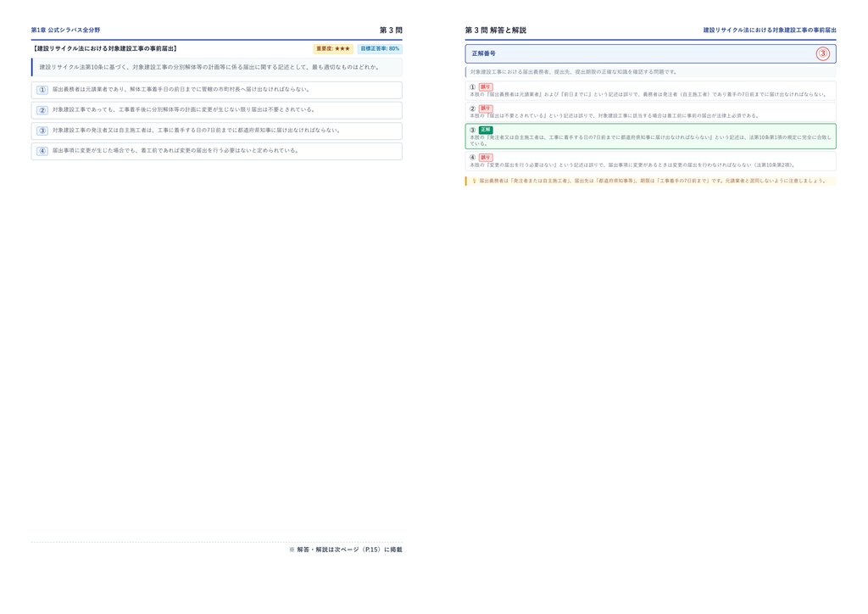Click the 第 3 問 heading on left page
Viewport: 868px width, 614px height.
pos(391,30)
